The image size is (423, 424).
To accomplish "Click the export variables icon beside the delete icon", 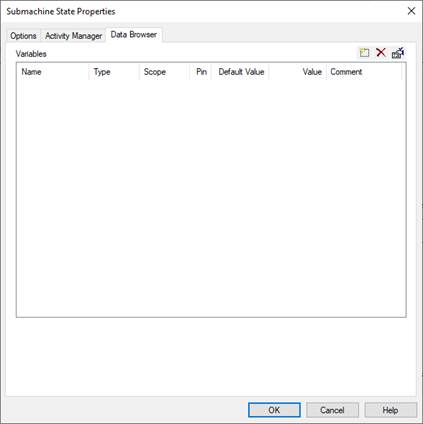I will (x=398, y=53).
